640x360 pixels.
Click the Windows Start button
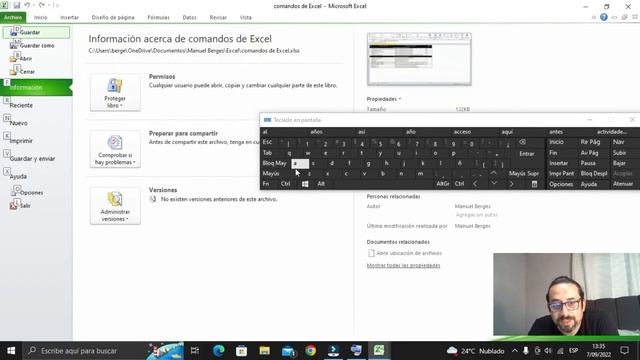coord(11,351)
